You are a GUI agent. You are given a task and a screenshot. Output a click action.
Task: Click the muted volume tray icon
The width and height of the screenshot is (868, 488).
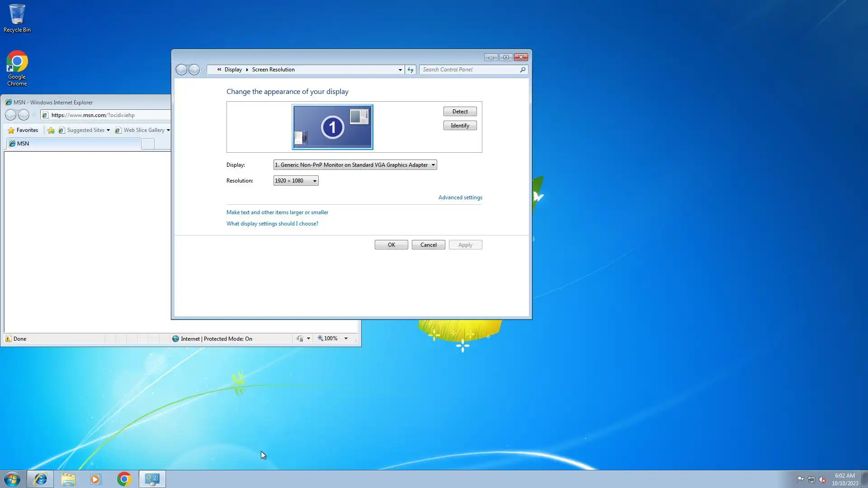[x=822, y=479]
